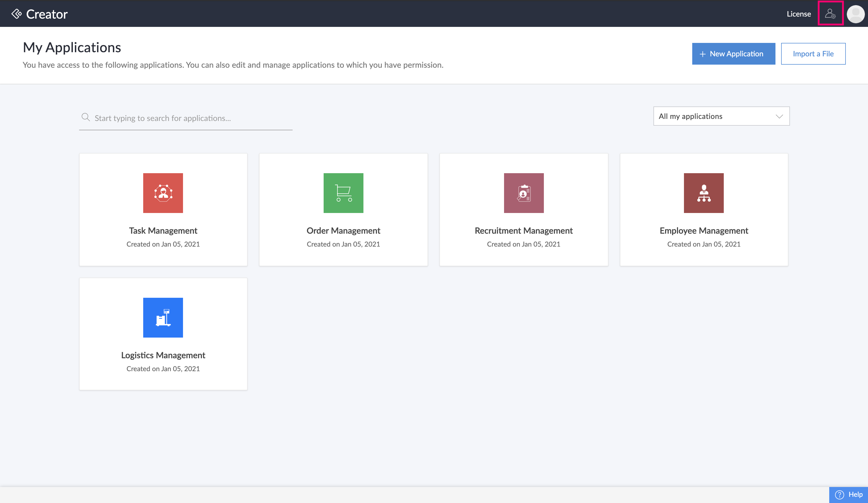Click the plus icon on New Application
This screenshot has height=503, width=868.
(x=703, y=54)
